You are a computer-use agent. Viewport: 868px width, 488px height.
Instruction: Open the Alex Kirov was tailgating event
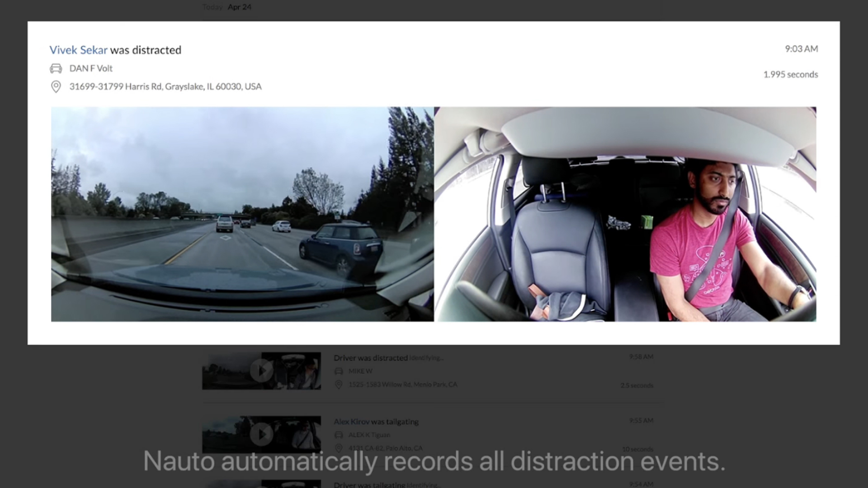pyautogui.click(x=376, y=422)
